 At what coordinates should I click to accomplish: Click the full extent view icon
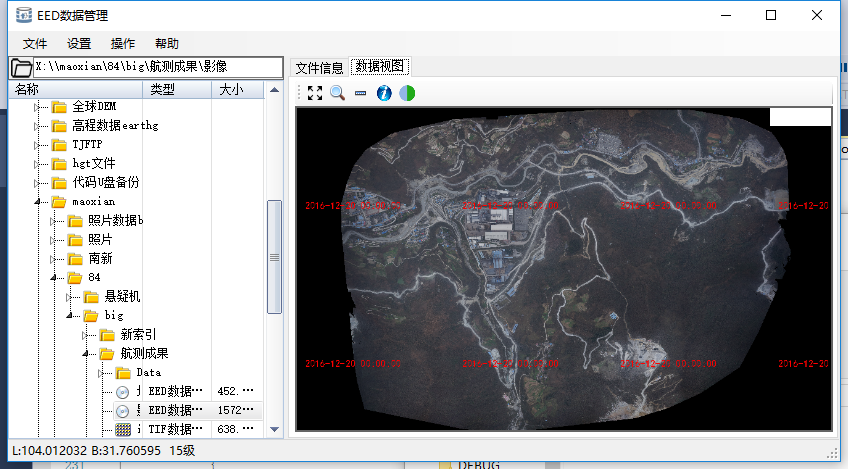315,93
